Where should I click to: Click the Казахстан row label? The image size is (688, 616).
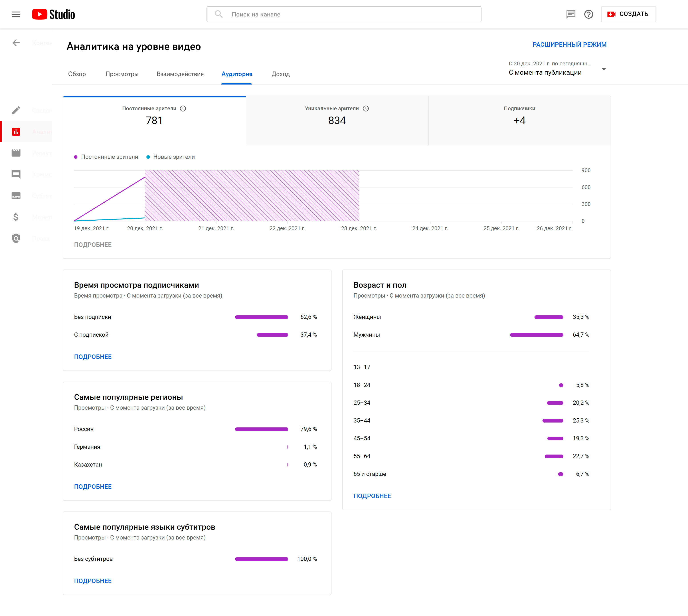tap(88, 465)
